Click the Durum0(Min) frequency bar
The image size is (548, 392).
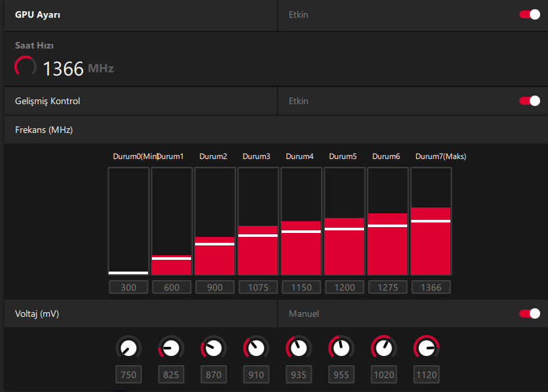coord(128,221)
